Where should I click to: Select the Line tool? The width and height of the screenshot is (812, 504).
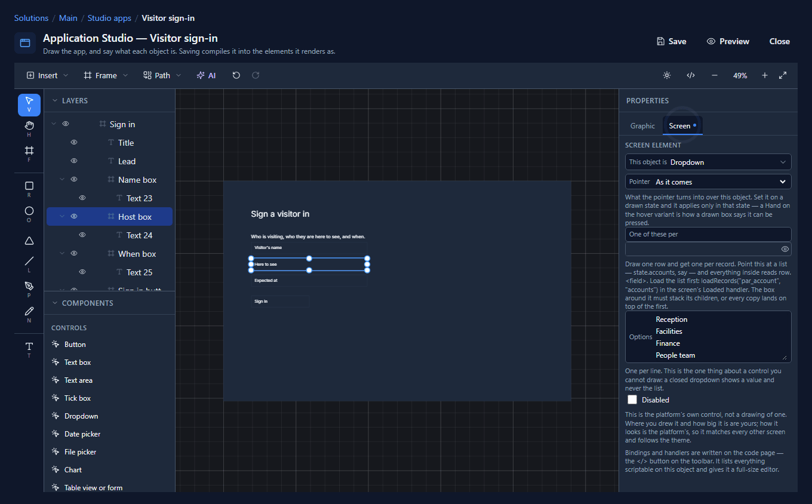coord(29,264)
